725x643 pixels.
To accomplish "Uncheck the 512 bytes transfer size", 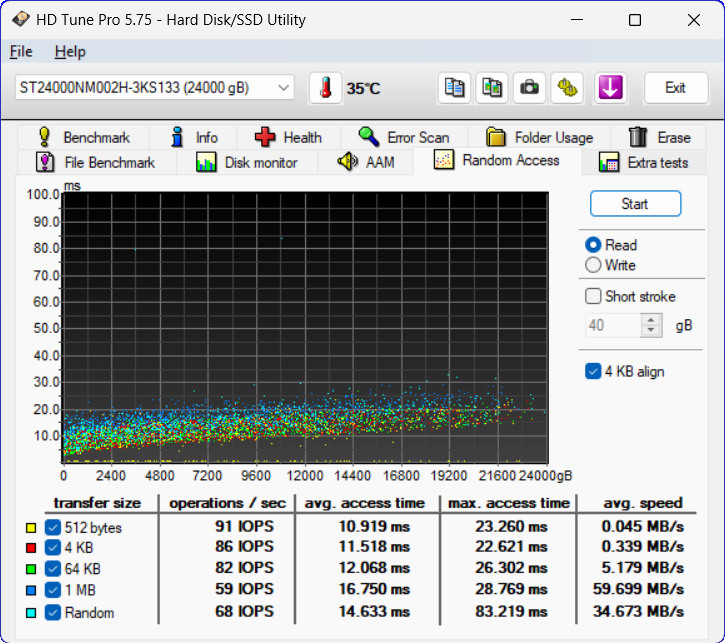I will coord(53,527).
